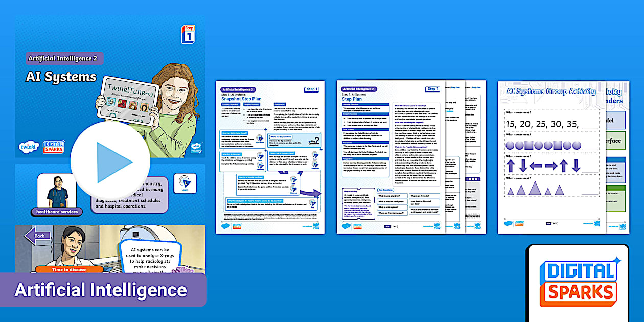Click the Twinkl cloud logo on the slide
The image size is (644, 322).
[x=27, y=146]
